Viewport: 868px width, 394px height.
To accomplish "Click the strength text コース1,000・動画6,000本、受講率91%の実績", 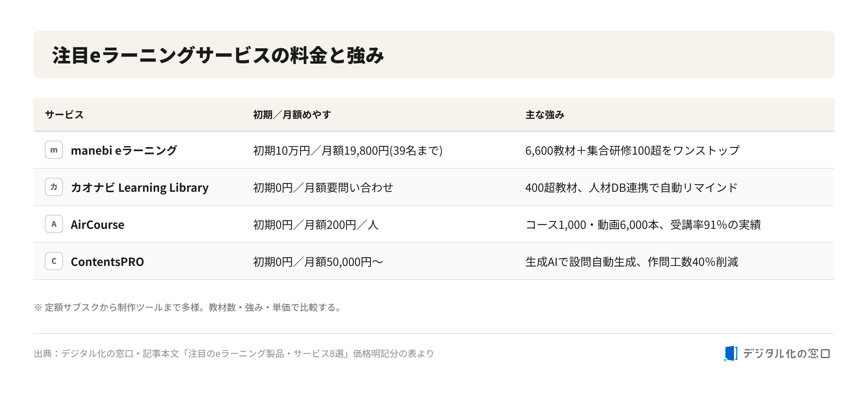I will pyautogui.click(x=643, y=225).
